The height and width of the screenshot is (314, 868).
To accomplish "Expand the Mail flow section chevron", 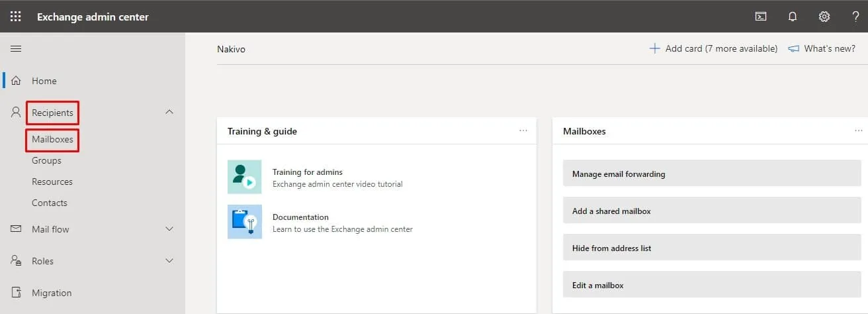I will (x=169, y=229).
